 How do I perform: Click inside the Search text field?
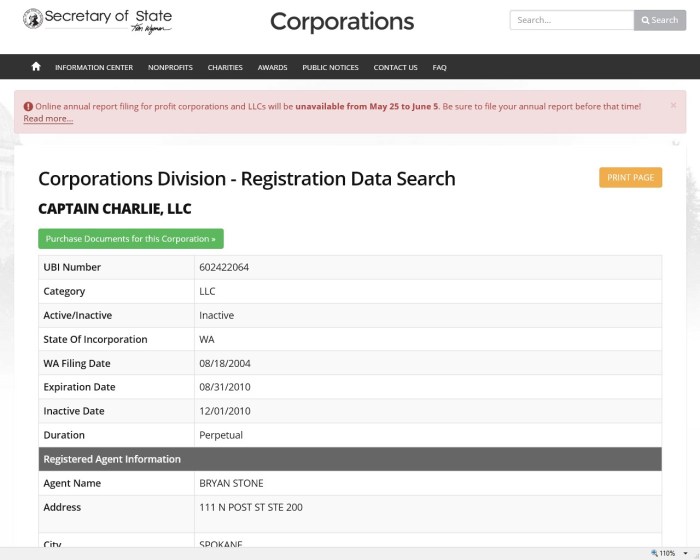(x=571, y=20)
